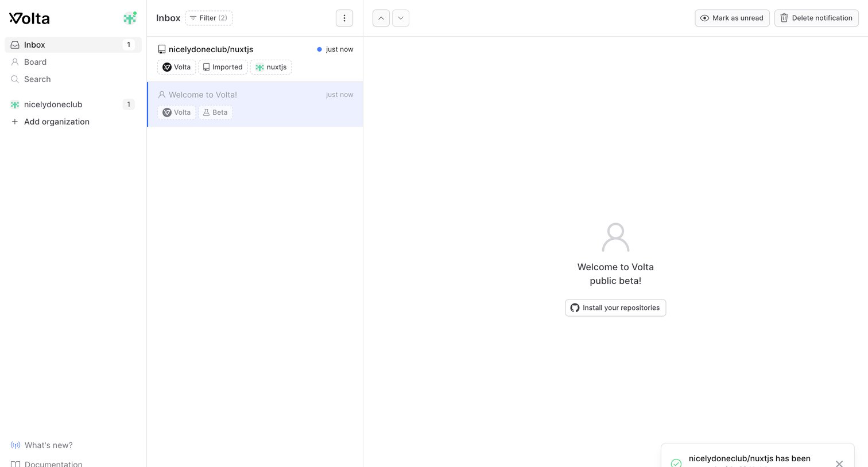Screen dimensions: 868x467
Task: Click the Beta tag
Action: click(x=216, y=112)
